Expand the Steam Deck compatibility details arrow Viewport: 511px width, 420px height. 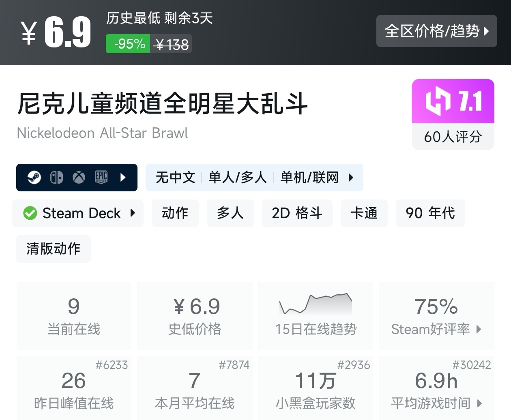point(133,213)
